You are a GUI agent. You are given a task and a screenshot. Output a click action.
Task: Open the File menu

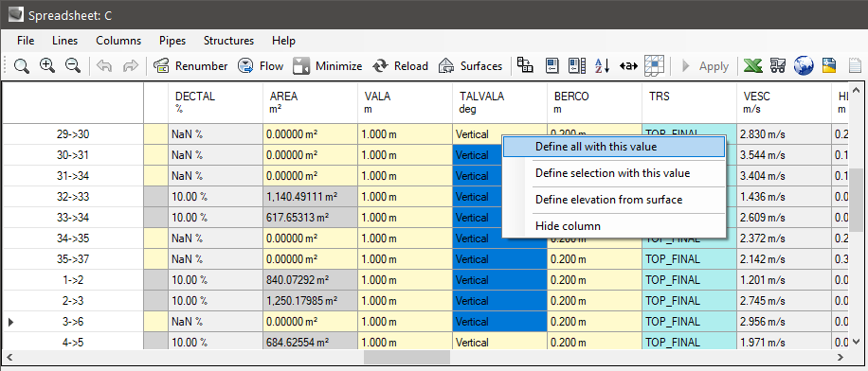26,41
